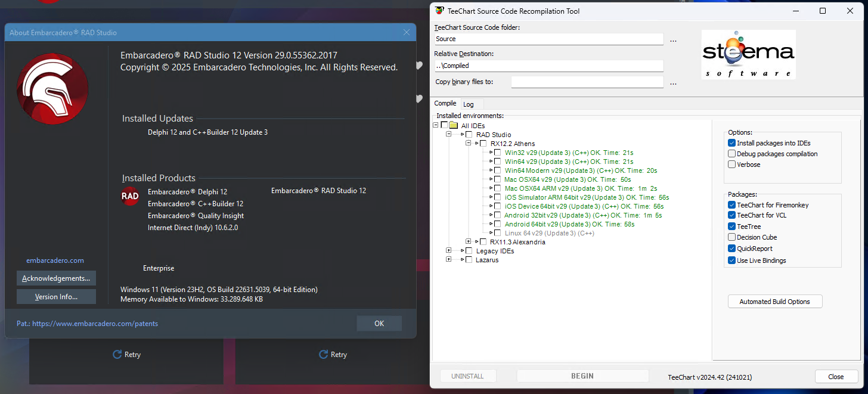Click the red RAD product icon
Viewport: 868px width, 394px height.
point(130,196)
